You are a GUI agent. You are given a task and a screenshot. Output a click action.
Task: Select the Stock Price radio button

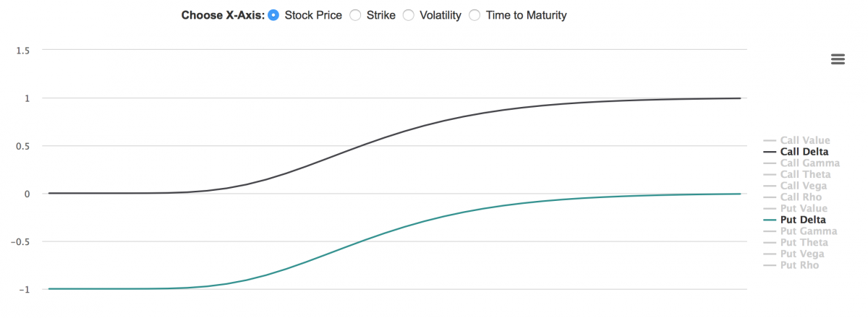click(273, 15)
